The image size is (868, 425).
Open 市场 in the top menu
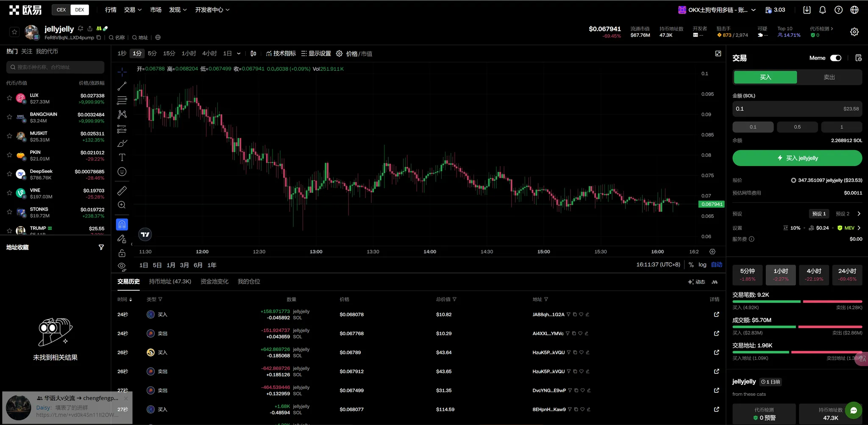(156, 10)
